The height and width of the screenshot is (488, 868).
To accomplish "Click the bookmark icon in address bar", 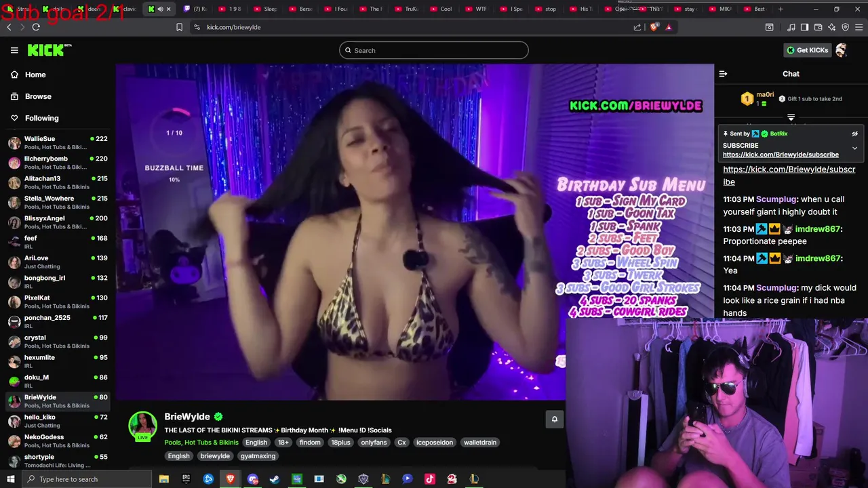I will point(179,27).
